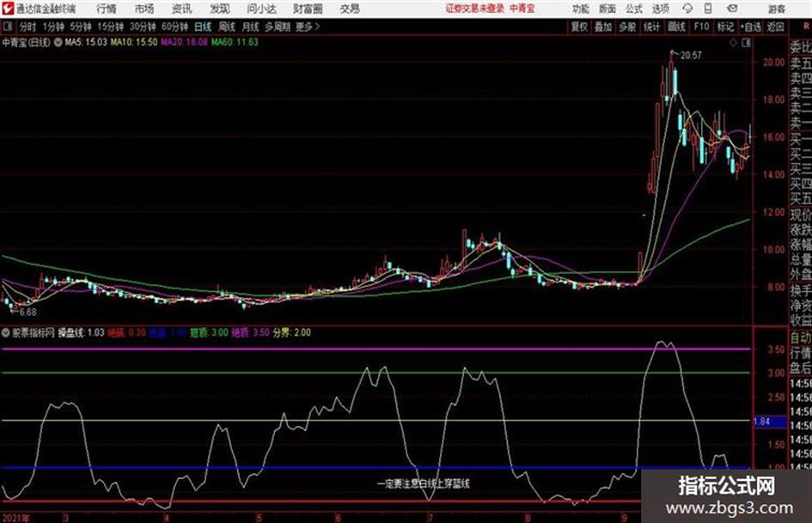This screenshot has height=523, width=812.
Task: Click 证券交易未登录 login link
Action: 475,9
